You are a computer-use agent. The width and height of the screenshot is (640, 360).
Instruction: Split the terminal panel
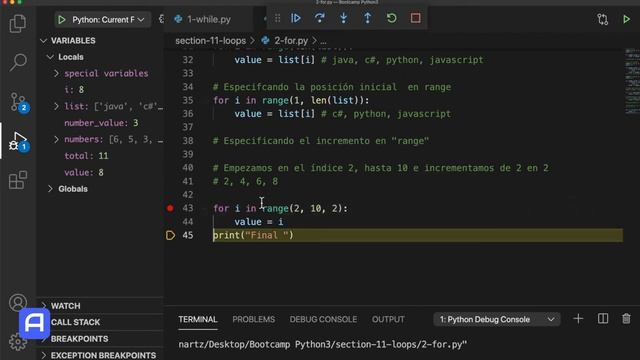tap(603, 319)
